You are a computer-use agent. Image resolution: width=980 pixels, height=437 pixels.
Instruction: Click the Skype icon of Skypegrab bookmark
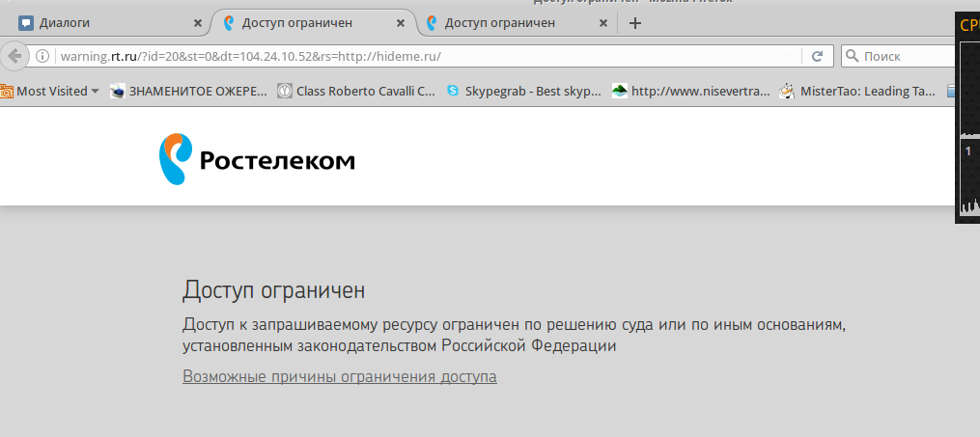coord(453,91)
